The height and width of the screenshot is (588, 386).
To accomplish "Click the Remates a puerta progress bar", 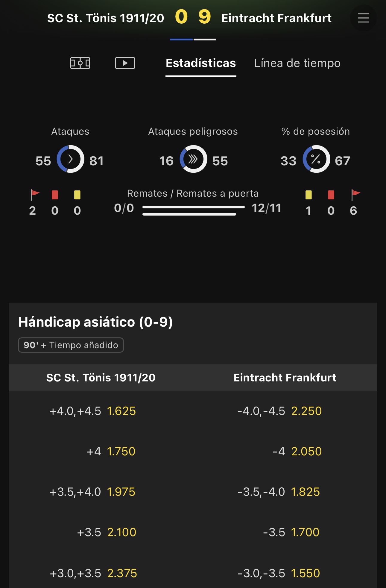I will 189,214.
